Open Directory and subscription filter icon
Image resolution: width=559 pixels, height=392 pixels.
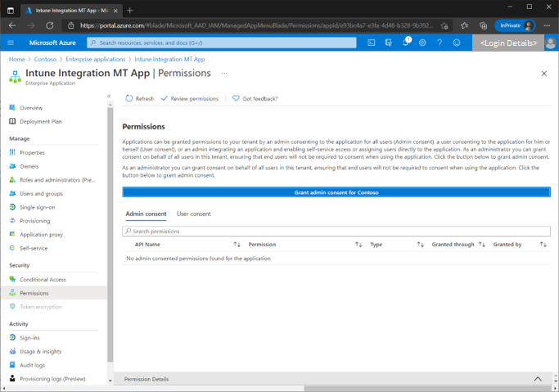point(388,43)
